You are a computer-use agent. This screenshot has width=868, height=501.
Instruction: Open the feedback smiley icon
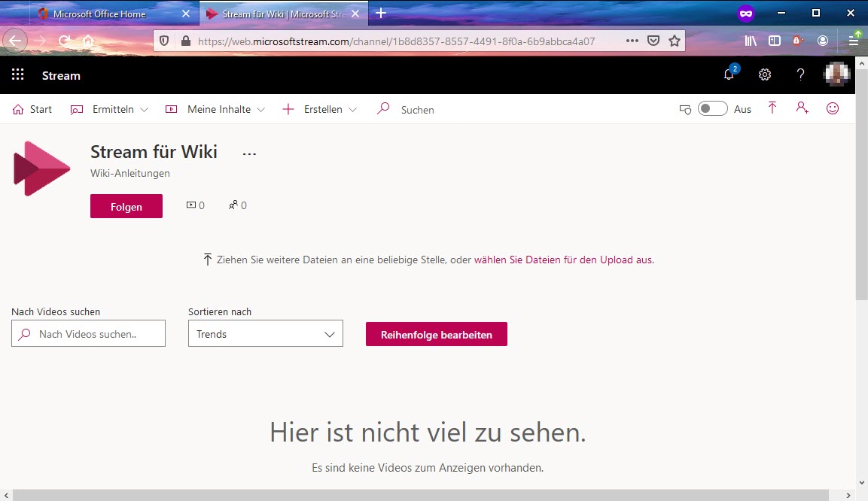(832, 108)
